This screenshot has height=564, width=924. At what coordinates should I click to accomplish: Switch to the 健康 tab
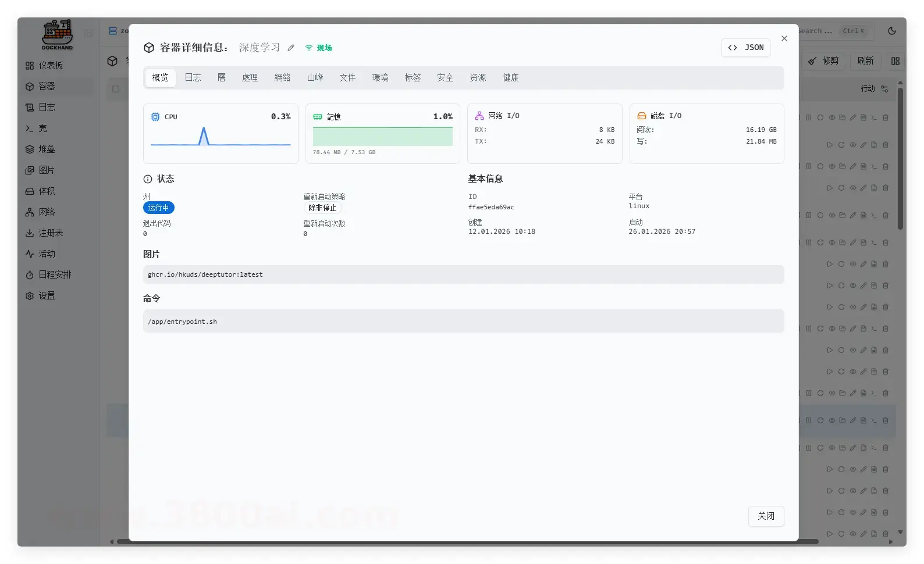510,78
